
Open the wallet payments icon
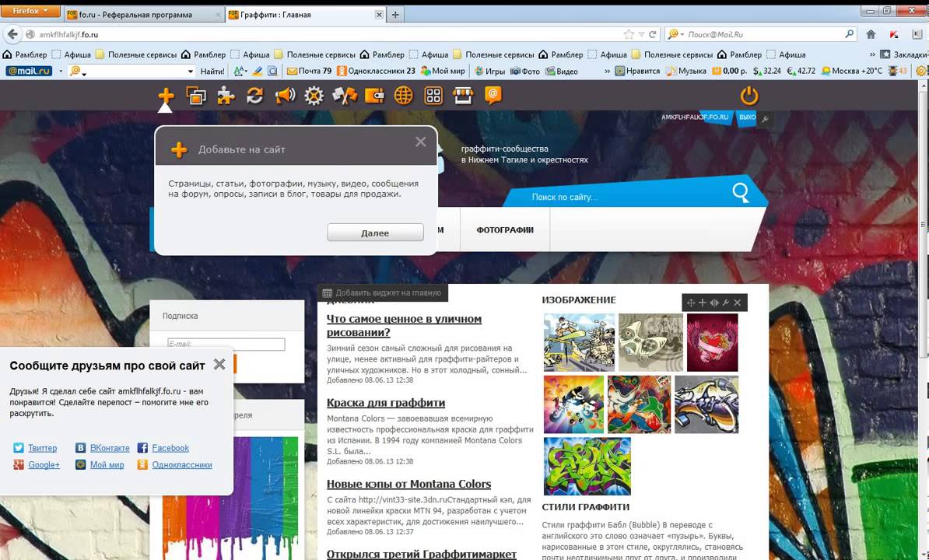point(373,96)
